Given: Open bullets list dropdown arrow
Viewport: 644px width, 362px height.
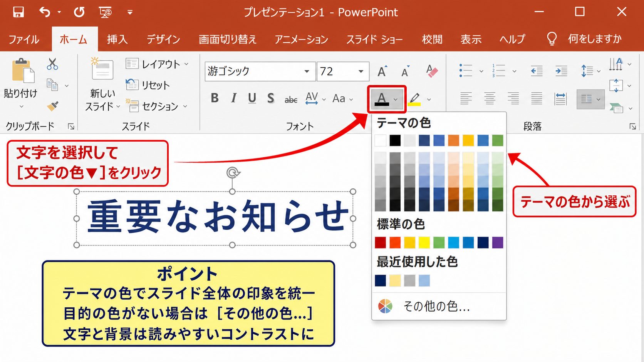Looking at the screenshot, I should 481,71.
